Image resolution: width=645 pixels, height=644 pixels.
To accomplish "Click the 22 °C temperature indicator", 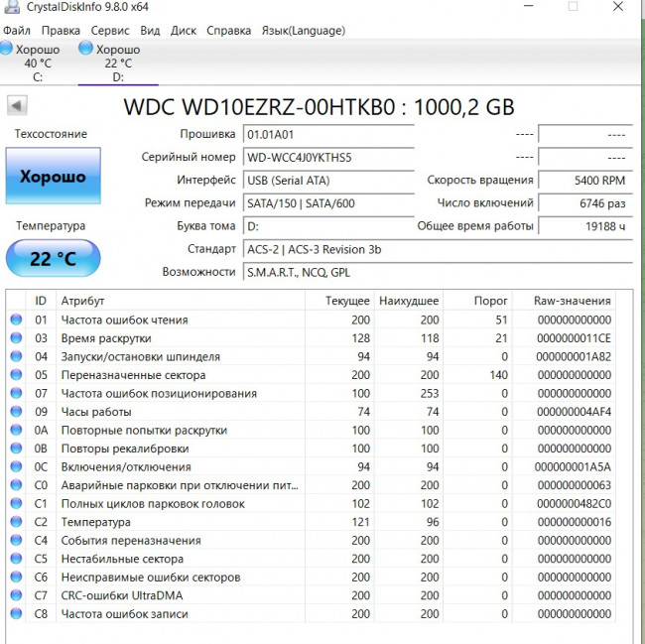I will click(x=53, y=258).
